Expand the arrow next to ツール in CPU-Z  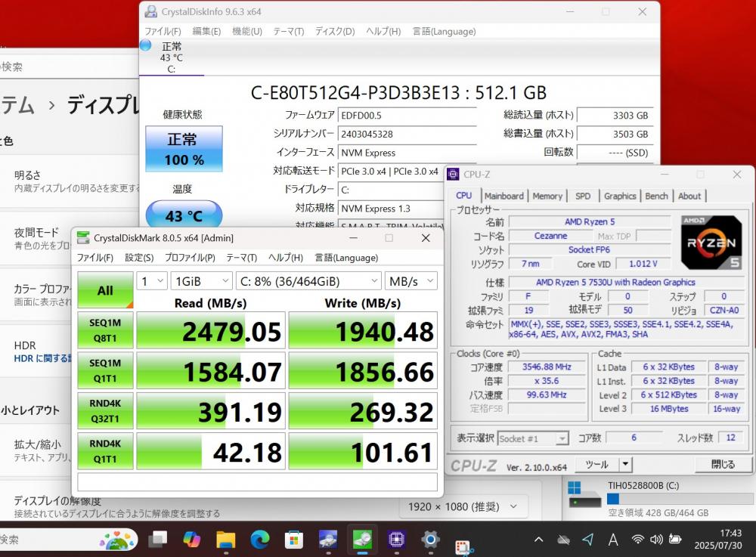(625, 465)
